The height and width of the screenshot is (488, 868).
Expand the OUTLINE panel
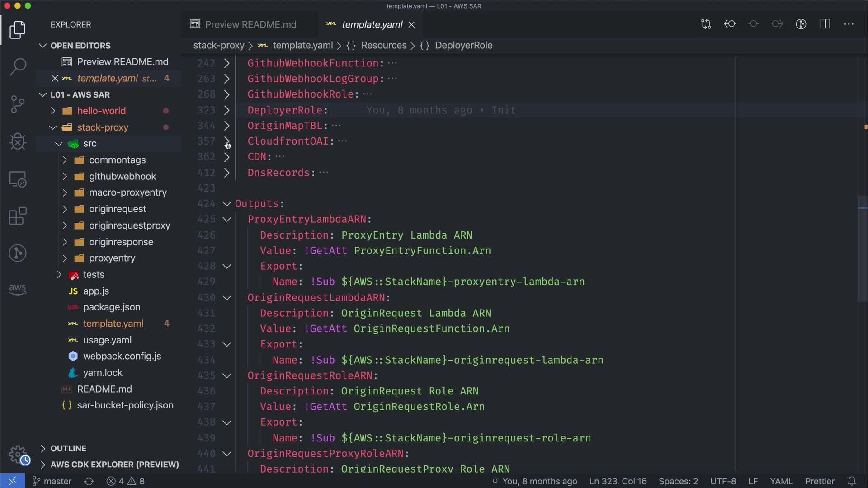click(68, 448)
